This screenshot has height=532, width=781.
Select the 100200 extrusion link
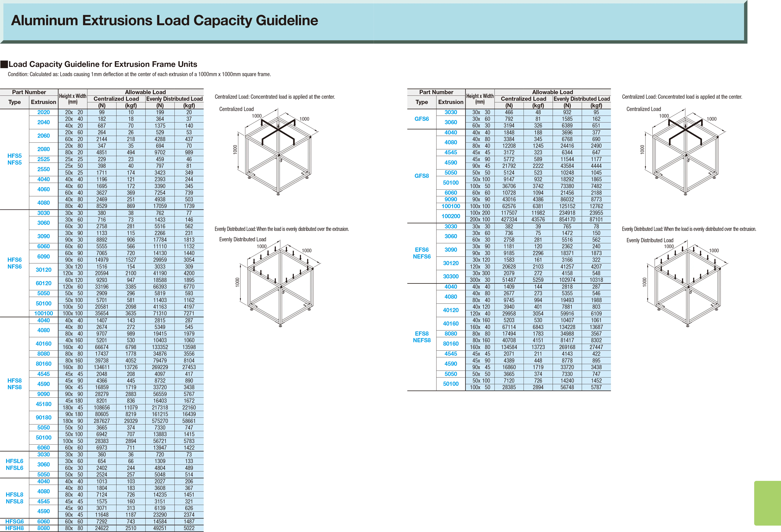pos(451,216)
